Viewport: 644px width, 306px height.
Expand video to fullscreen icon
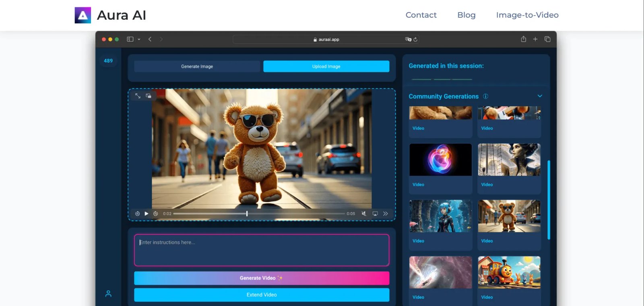[x=138, y=96]
